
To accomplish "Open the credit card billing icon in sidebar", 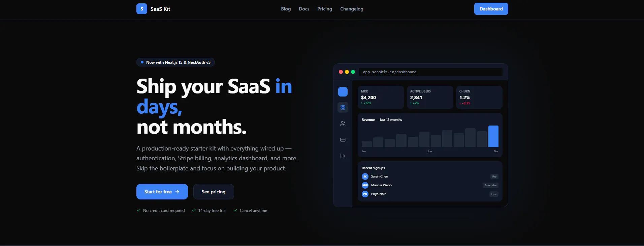I will [343, 140].
